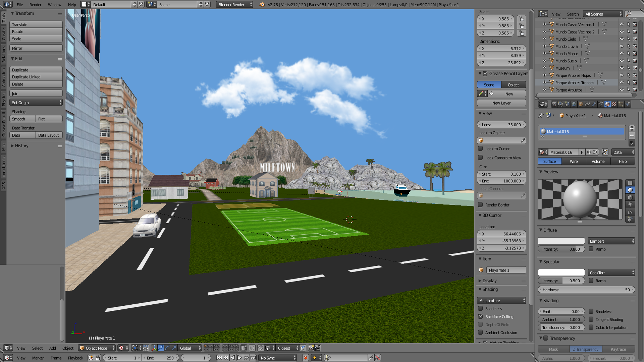Open the Particles properties tab
This screenshot has width=644, height=362.
621,104
